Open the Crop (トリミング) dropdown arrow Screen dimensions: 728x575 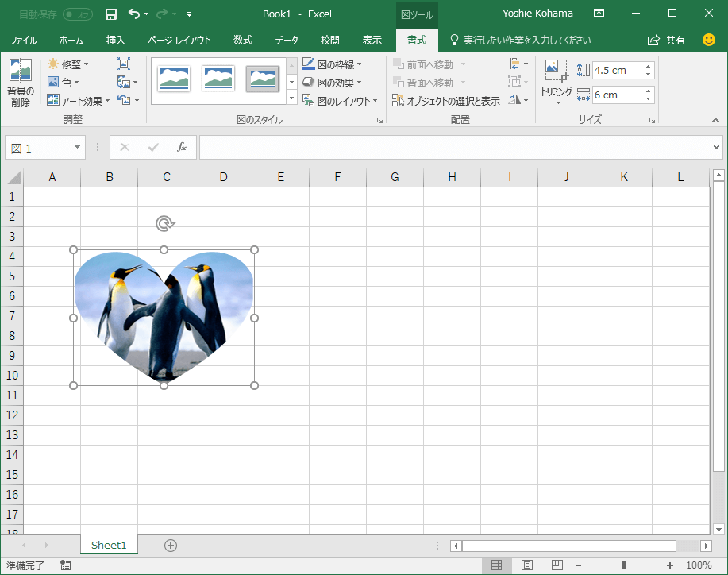[557, 102]
